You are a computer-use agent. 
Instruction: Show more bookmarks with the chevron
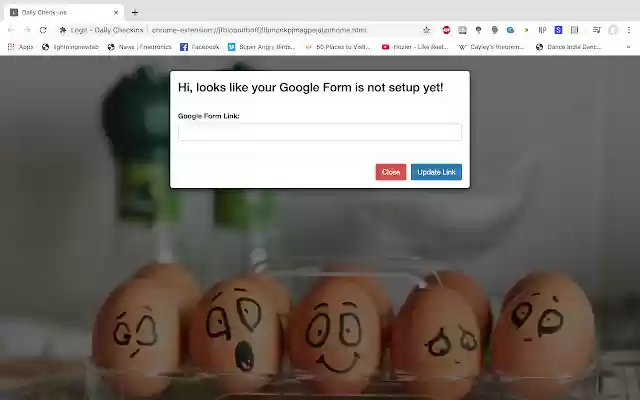pos(629,47)
